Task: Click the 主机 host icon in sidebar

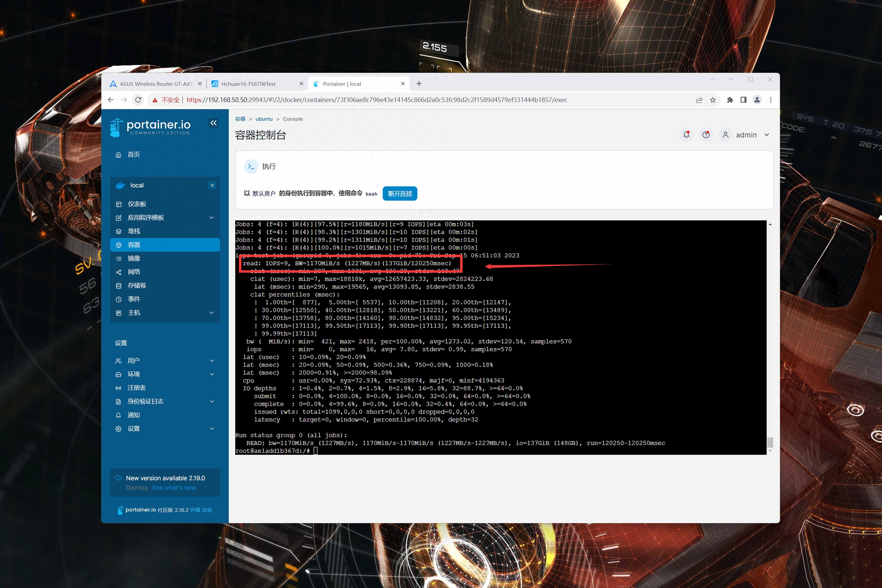Action: [x=119, y=313]
